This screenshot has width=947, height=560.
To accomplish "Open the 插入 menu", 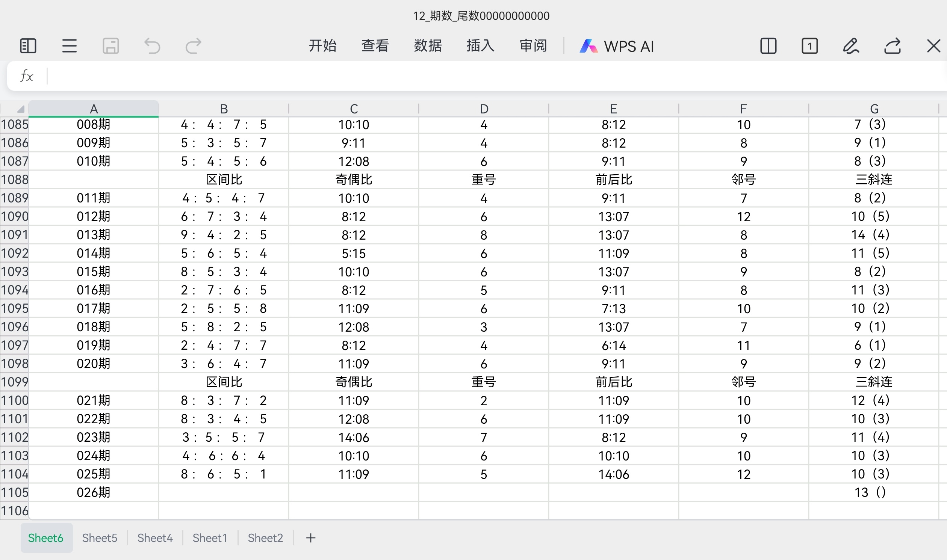I will pos(480,46).
